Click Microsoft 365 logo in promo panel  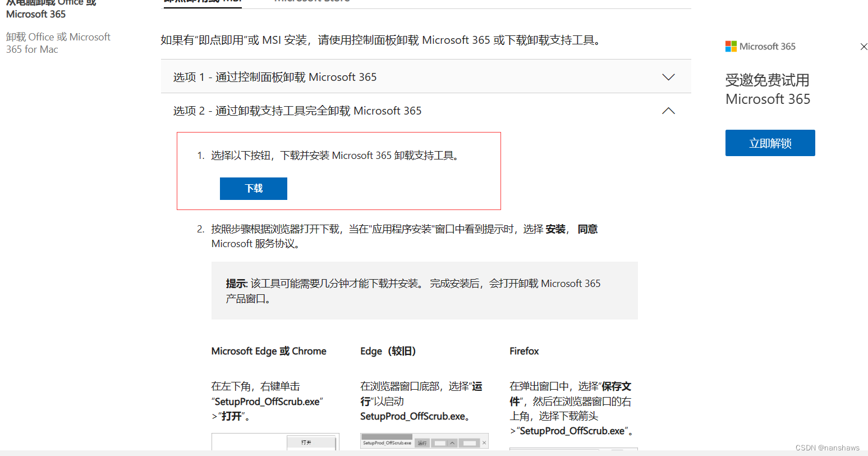[760, 47]
